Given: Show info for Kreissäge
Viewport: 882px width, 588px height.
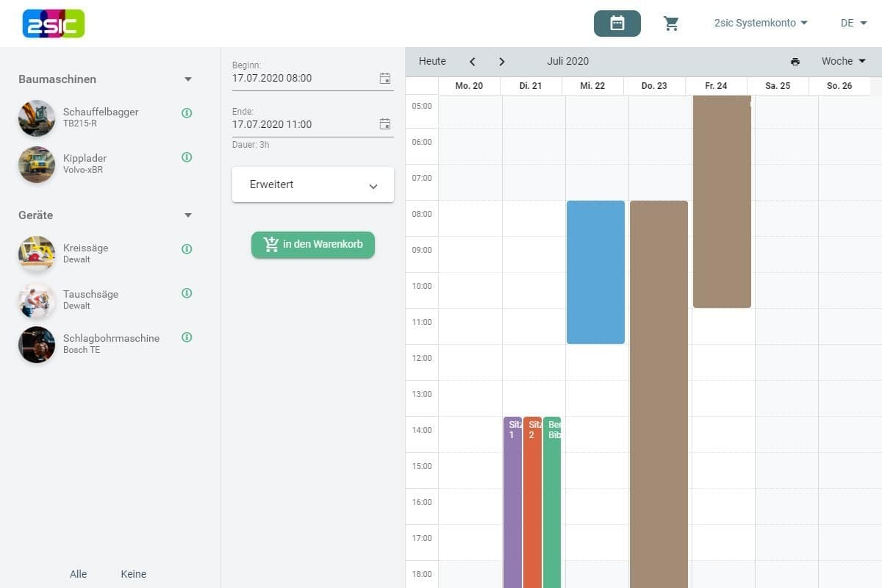Looking at the screenshot, I should click(187, 249).
